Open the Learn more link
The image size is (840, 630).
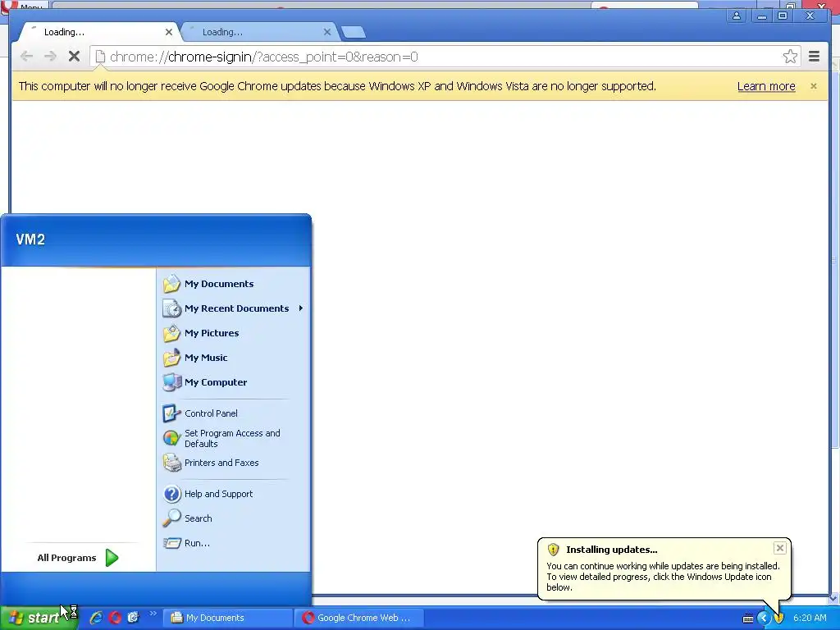(x=766, y=85)
